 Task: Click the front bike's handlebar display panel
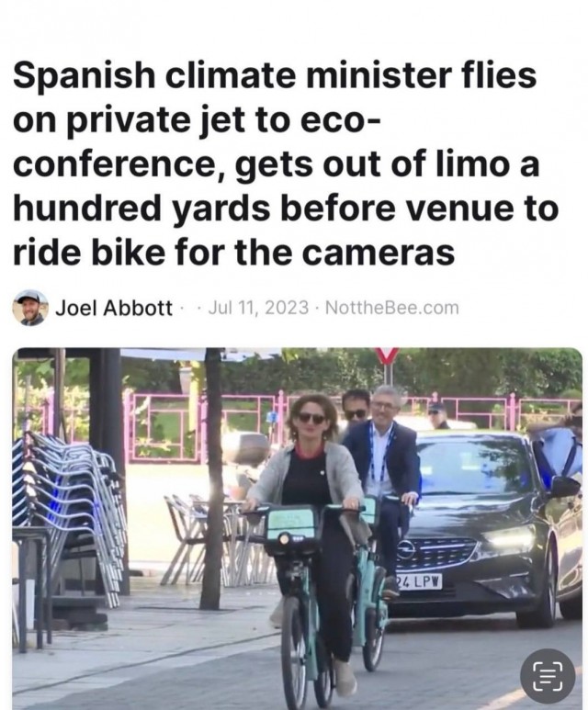(x=291, y=523)
